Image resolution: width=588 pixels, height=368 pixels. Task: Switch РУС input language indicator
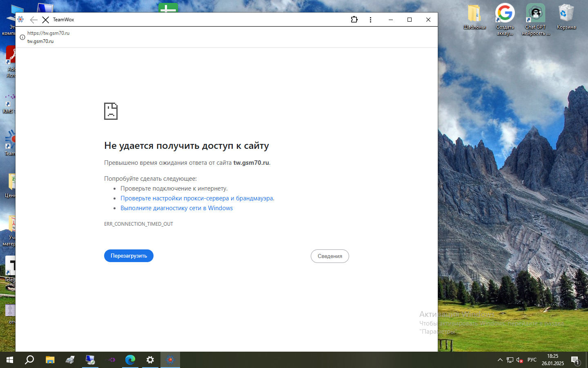(532, 360)
